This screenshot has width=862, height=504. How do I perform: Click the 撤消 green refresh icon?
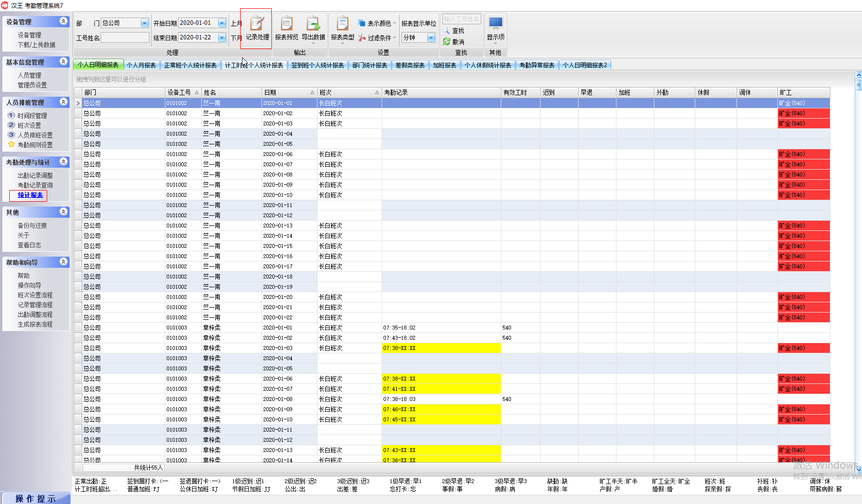446,42
